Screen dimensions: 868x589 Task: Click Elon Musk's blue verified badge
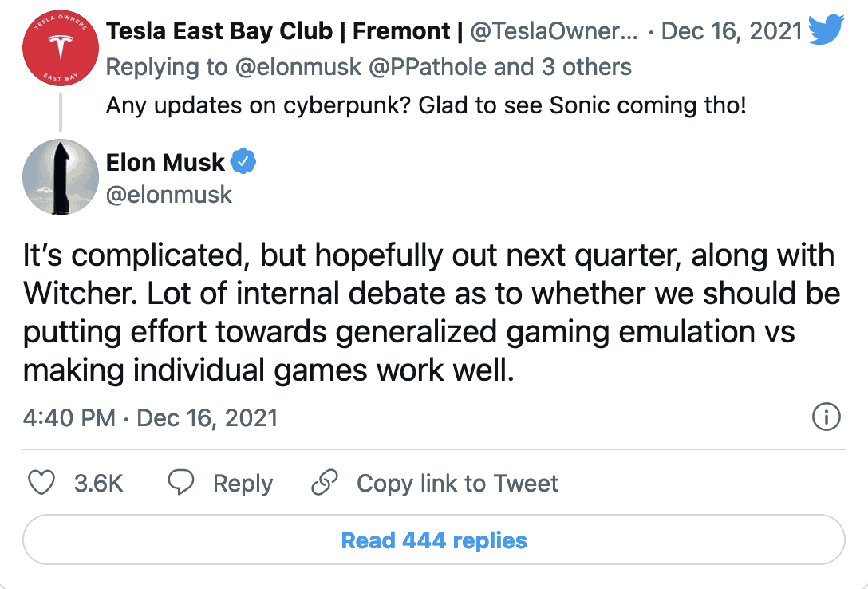click(x=243, y=162)
